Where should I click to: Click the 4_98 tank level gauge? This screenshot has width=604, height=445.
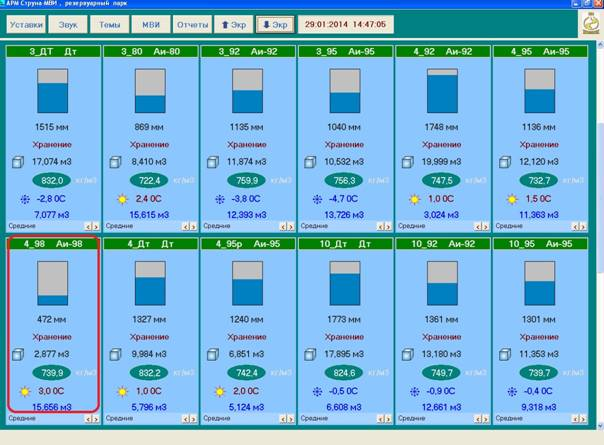(53, 283)
